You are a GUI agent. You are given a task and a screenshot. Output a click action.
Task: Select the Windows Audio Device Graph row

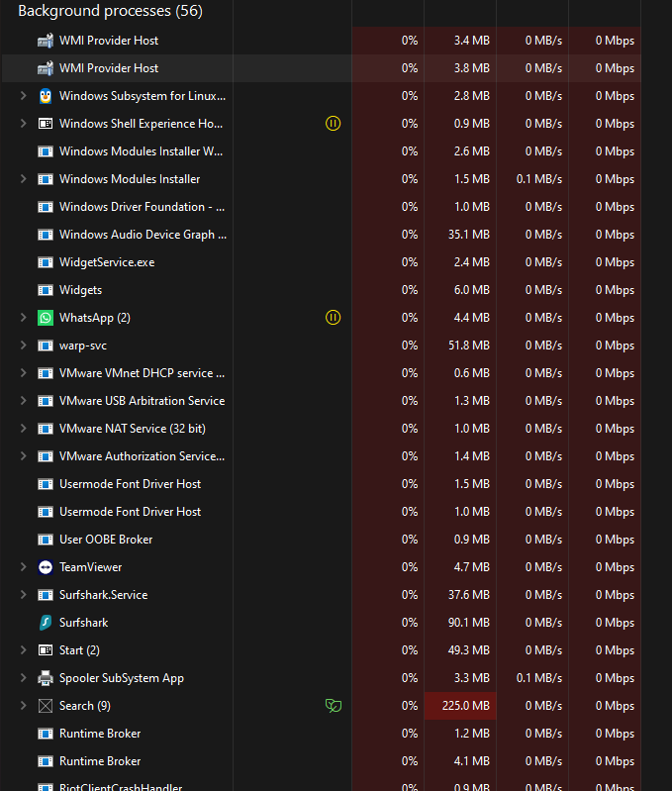click(x=321, y=235)
